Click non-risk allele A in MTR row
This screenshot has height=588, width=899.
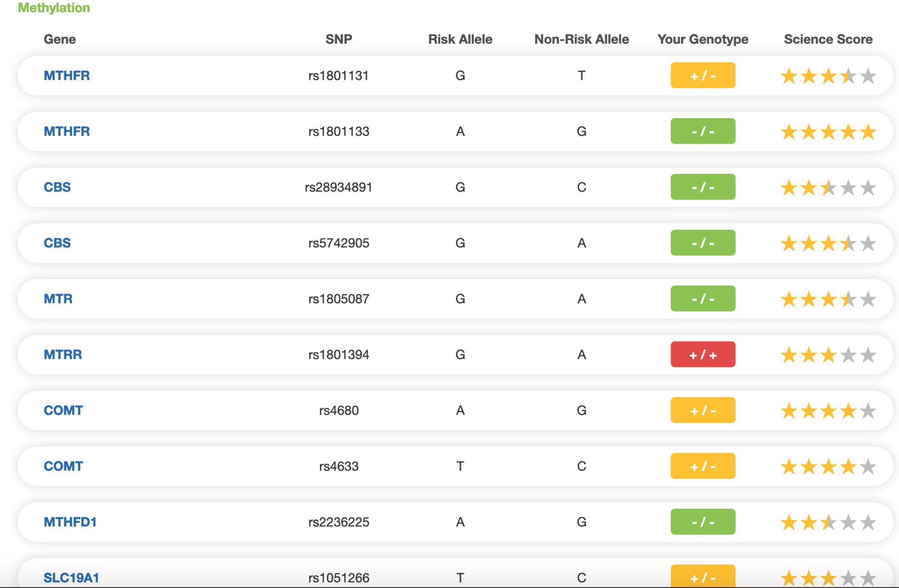[582, 299]
